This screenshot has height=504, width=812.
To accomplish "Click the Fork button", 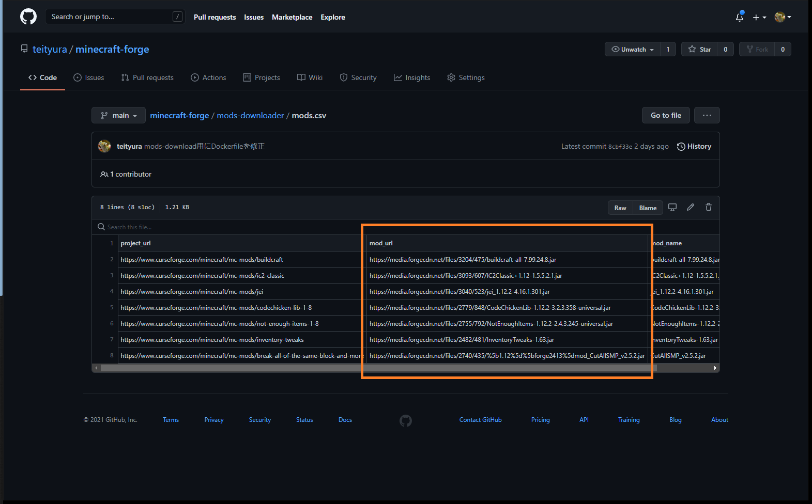I will pos(757,49).
